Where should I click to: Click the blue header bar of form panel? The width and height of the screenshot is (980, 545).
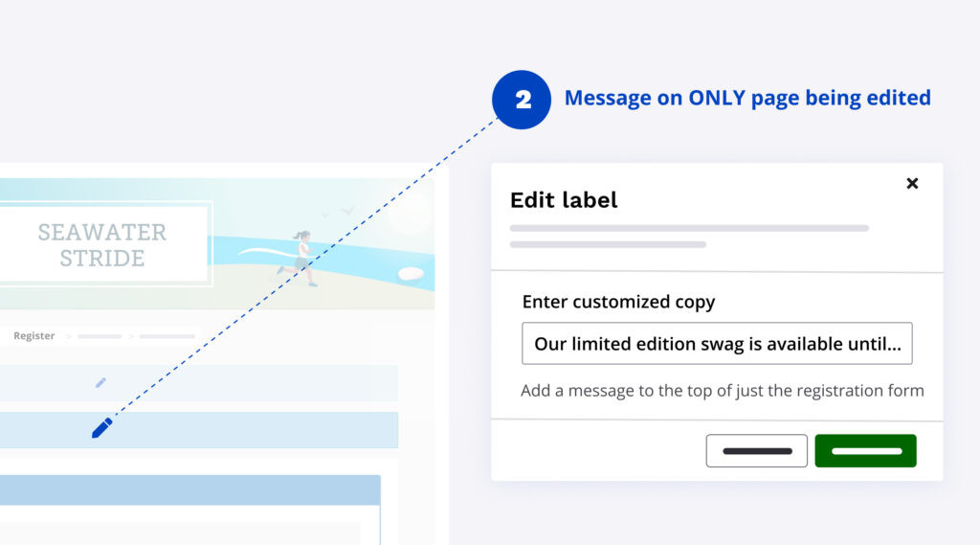[x=189, y=489]
